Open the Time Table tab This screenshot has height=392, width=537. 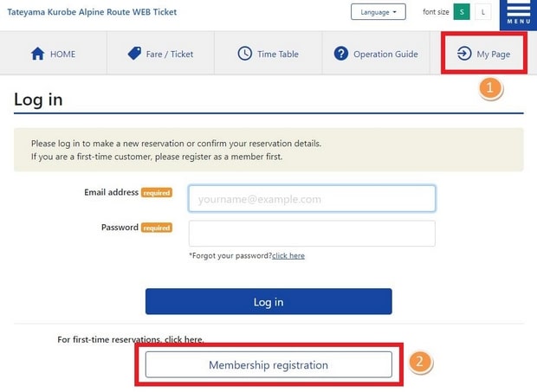[x=268, y=53]
